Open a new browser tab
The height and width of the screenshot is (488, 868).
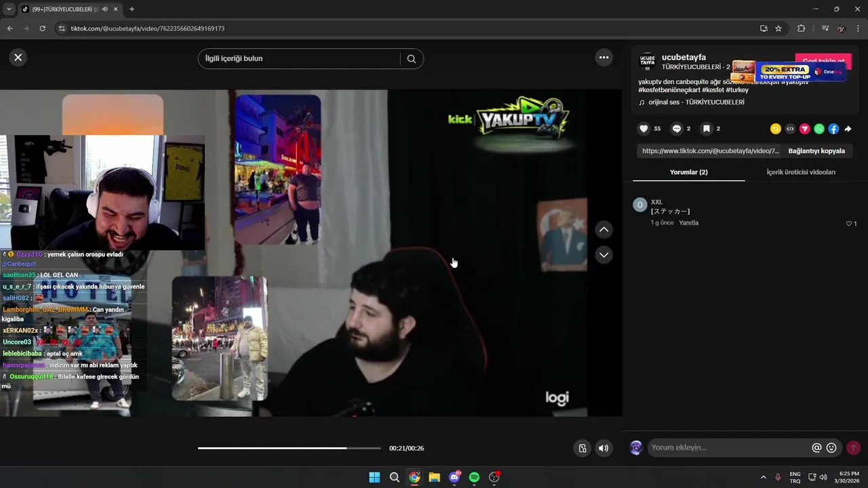tap(132, 9)
